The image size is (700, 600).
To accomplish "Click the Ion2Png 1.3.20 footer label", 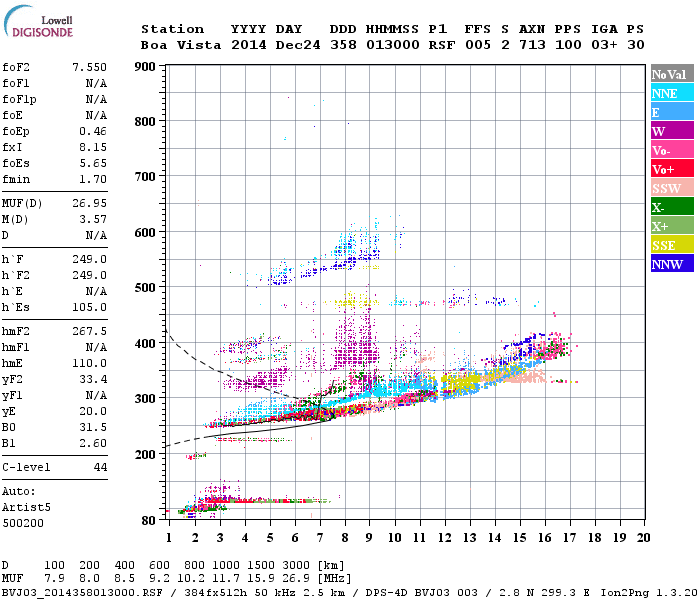I will point(649,593).
